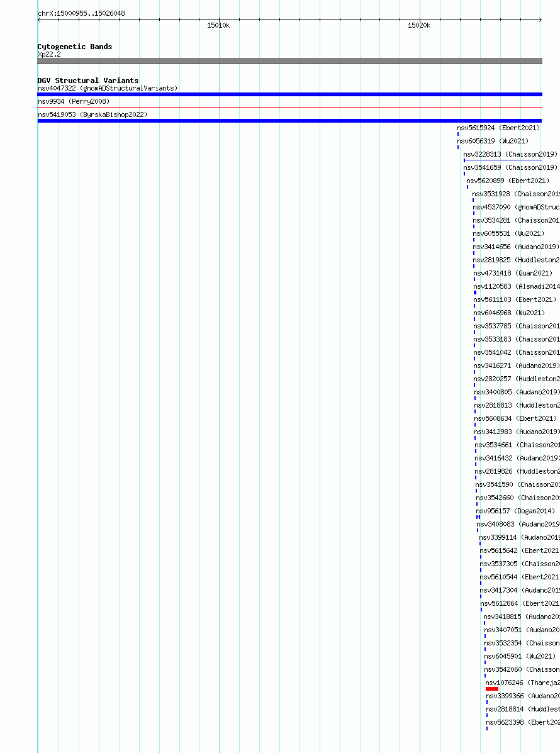Open variant nsv9934 (Perry2008)
Image resolution: width=560 pixels, height=753 pixels.
[x=74, y=101]
